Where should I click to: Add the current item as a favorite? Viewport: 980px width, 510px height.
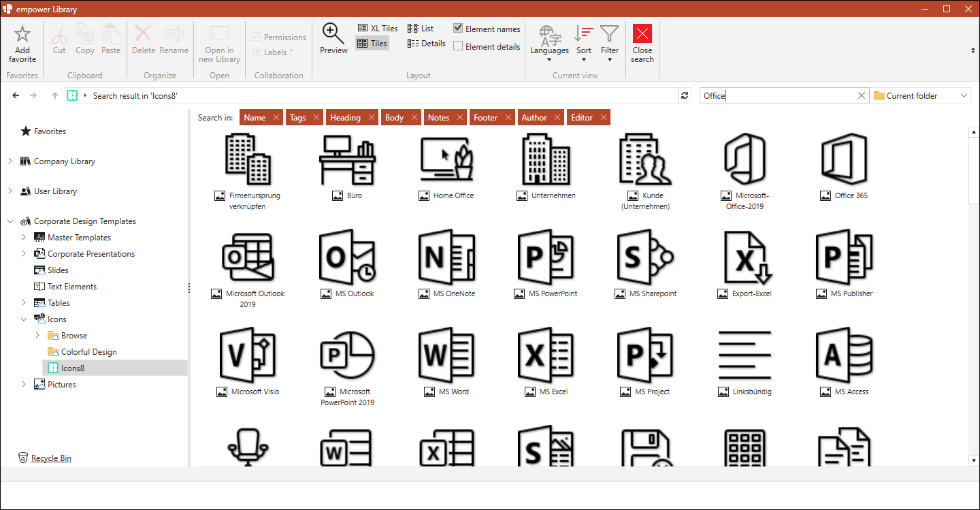22,44
